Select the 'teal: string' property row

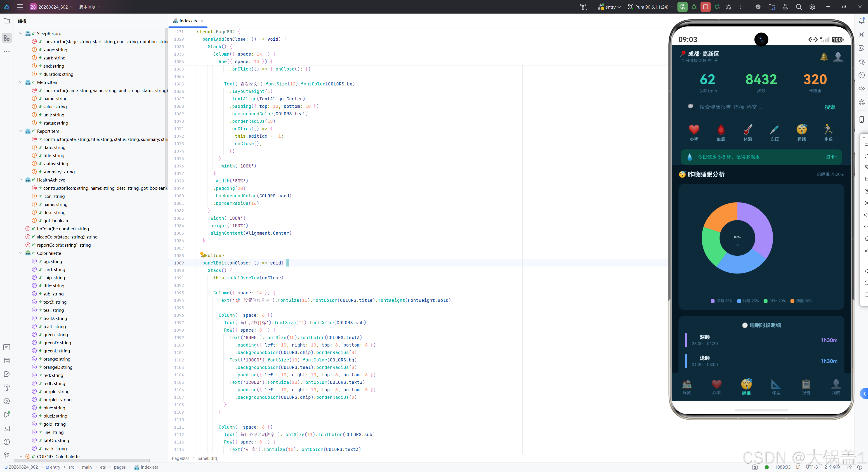point(53,310)
